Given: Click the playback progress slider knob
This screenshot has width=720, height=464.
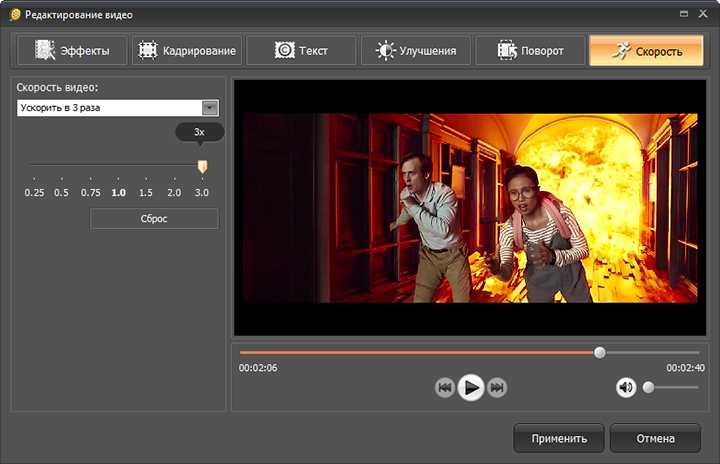Looking at the screenshot, I should click(x=600, y=352).
